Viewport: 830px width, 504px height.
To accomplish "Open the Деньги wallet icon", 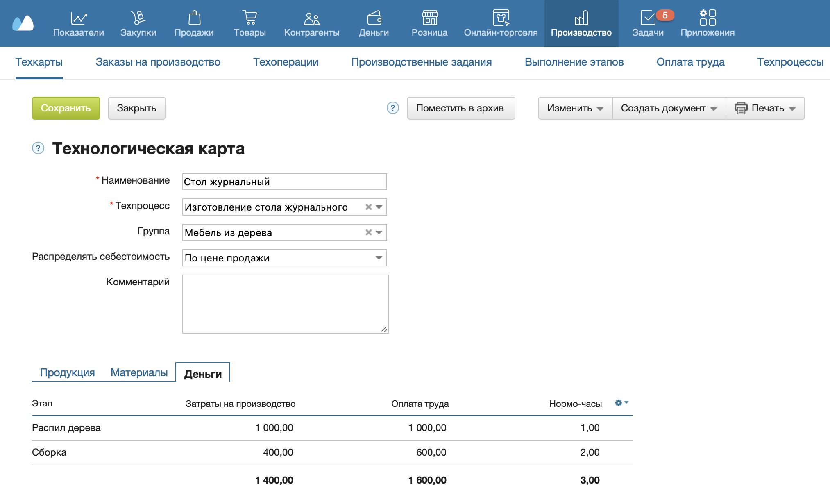I will click(x=374, y=18).
